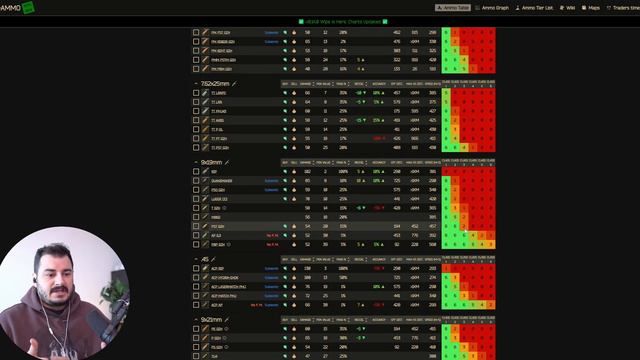Click the sell icon for ACP Match FMJ

[x=294, y=296]
